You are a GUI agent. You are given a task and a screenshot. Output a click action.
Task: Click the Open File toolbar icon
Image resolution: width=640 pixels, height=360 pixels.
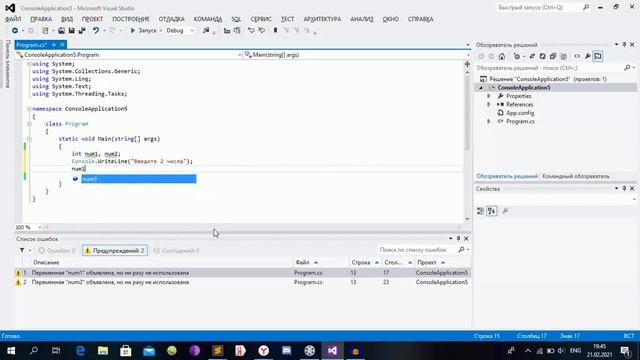pyautogui.click(x=61, y=31)
